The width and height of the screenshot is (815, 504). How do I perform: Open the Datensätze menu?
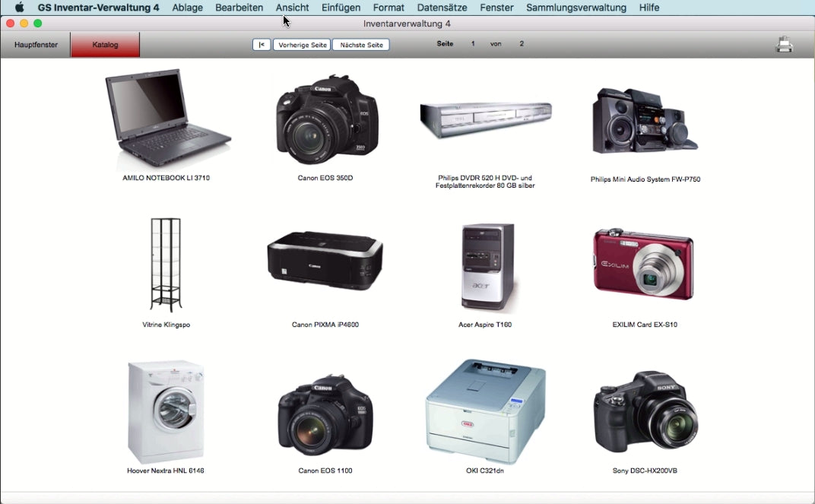[442, 8]
